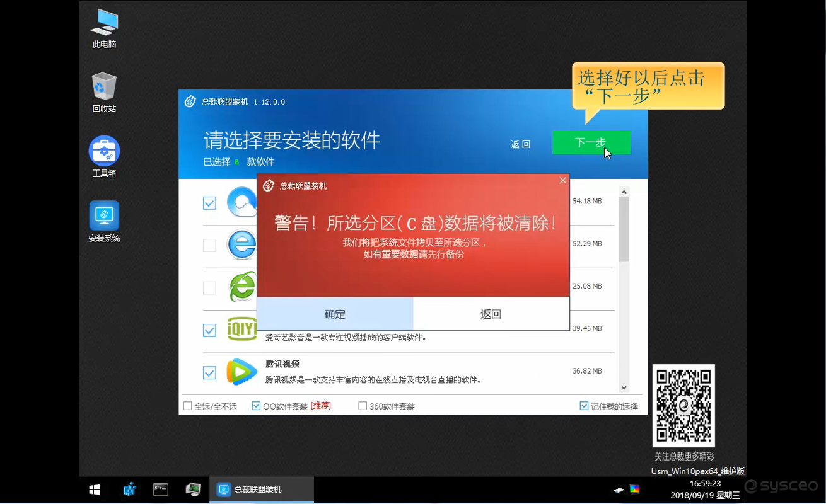Open the 回收站 recycle bin icon

point(104,93)
